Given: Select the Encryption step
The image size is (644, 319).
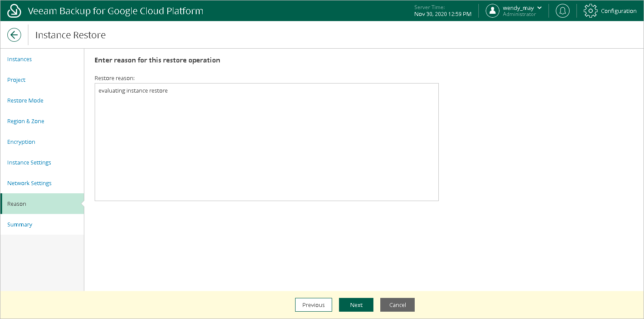Looking at the screenshot, I should pyautogui.click(x=42, y=142).
